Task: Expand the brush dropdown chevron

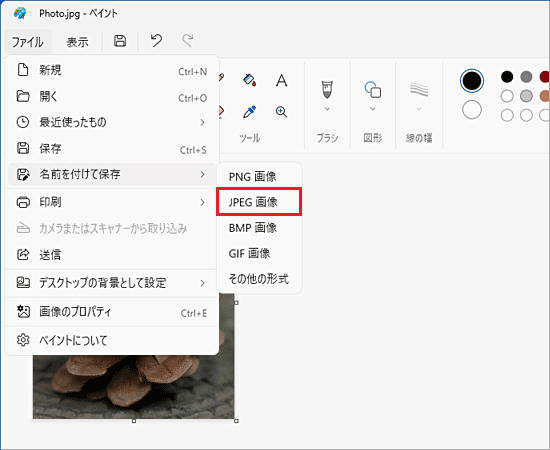Action: pos(327,109)
